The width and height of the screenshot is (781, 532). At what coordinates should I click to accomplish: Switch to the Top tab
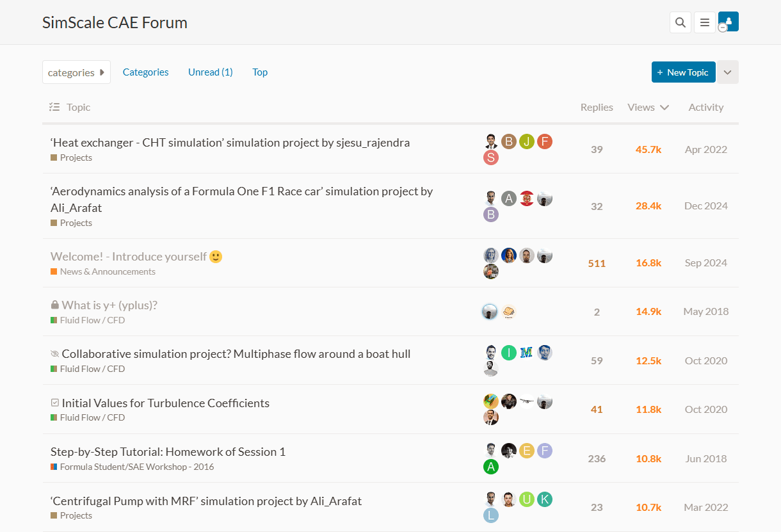[x=260, y=72]
